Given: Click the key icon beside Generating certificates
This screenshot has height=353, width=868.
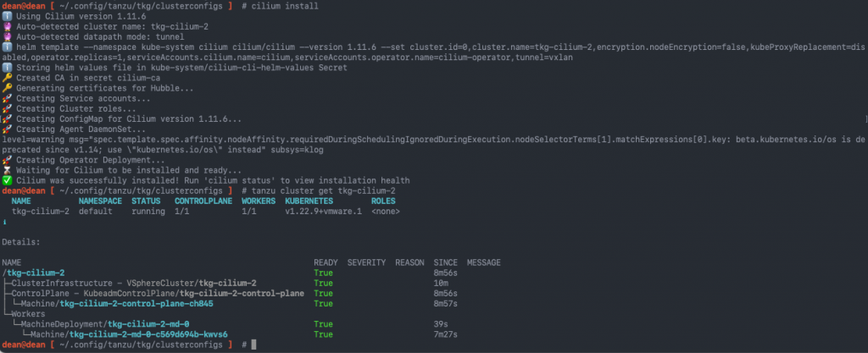Looking at the screenshot, I should tap(6, 88).
